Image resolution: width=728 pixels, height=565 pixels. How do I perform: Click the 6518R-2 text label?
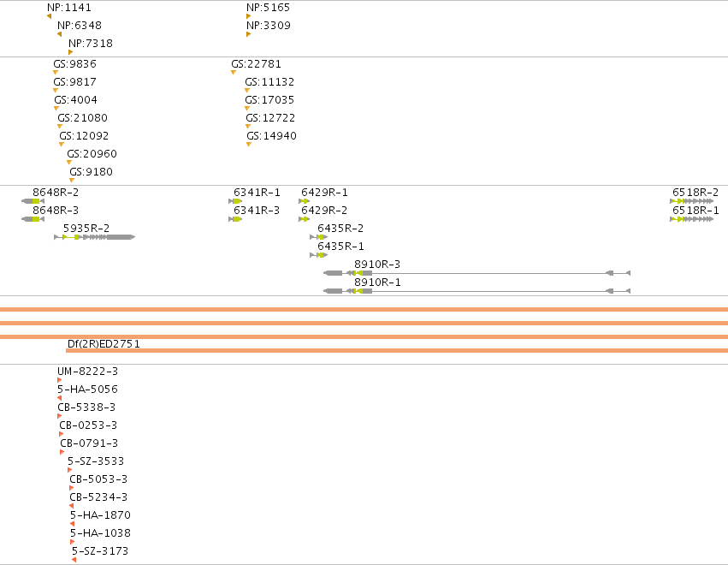pyautogui.click(x=695, y=193)
